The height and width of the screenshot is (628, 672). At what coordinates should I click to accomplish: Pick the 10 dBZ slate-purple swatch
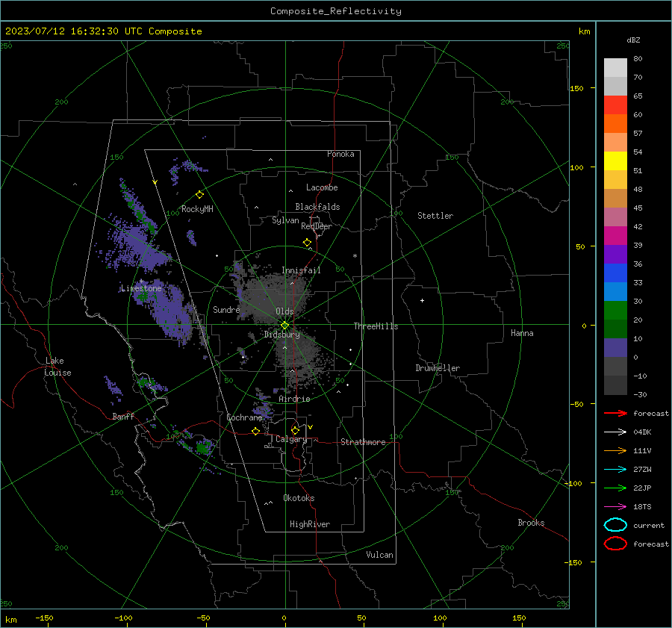pos(615,348)
